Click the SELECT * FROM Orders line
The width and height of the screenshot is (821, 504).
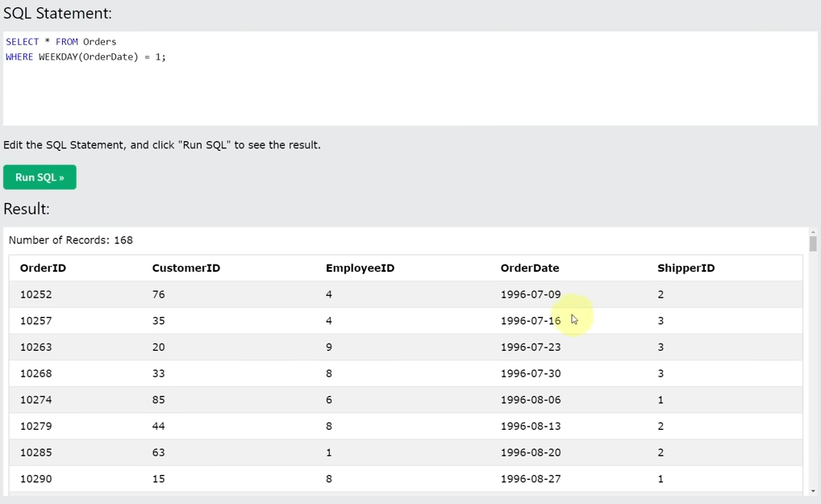pos(61,42)
